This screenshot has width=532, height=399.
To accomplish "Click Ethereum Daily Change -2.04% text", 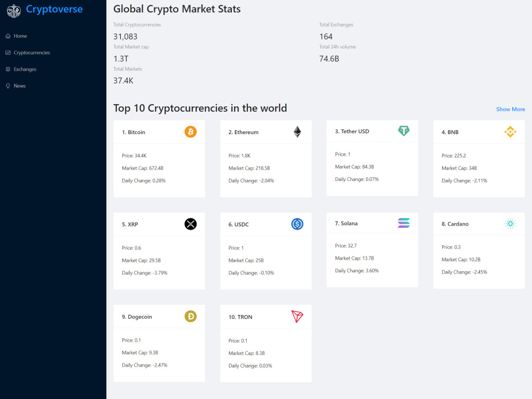I will click(x=251, y=181).
